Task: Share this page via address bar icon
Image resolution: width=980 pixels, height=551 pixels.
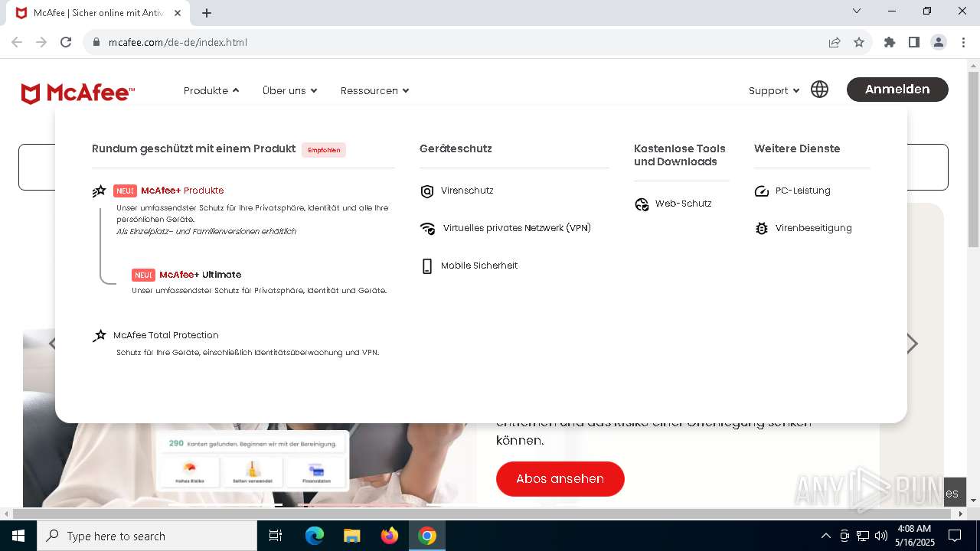Action: click(835, 42)
